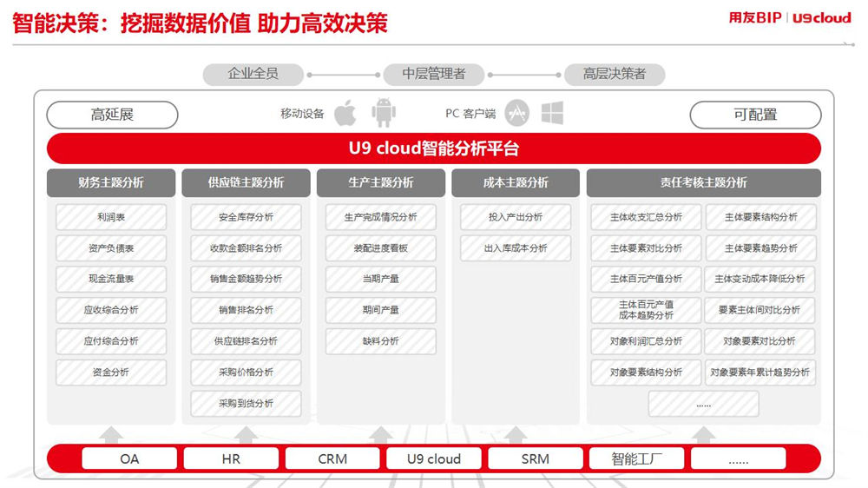The height and width of the screenshot is (488, 868).
Task: Click the 采购到货分析 item
Action: 247,403
